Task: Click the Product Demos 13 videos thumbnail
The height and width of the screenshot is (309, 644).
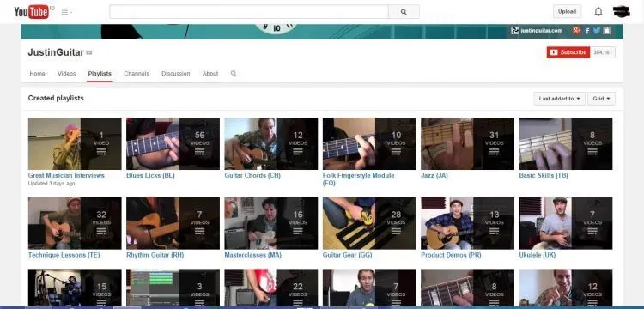Action: (467, 223)
